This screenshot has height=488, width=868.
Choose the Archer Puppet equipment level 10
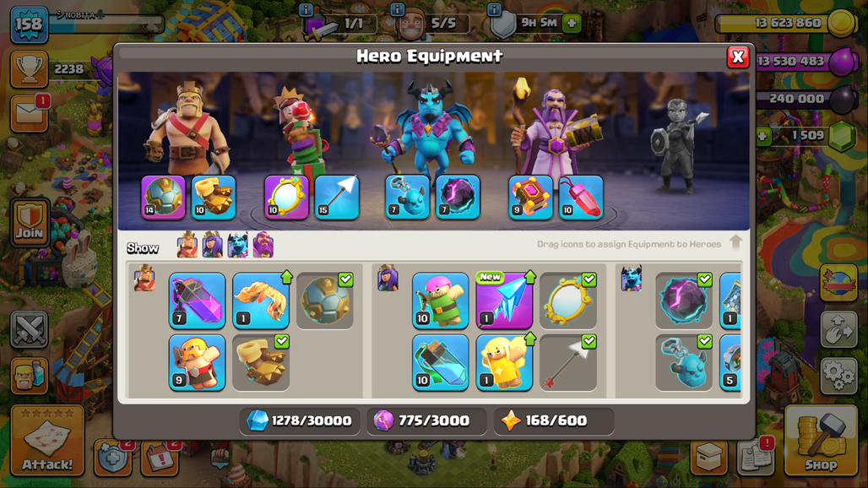click(x=441, y=301)
